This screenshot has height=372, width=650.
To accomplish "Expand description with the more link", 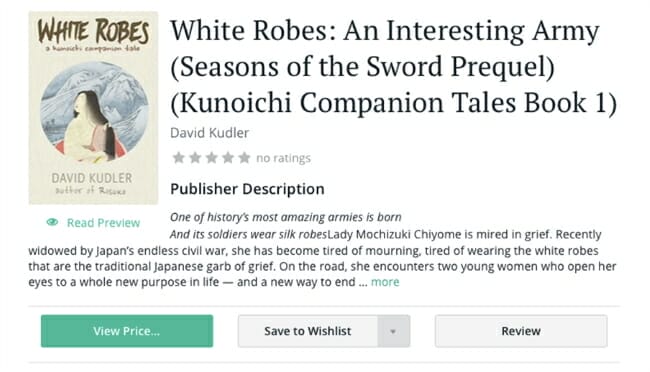I will [385, 282].
